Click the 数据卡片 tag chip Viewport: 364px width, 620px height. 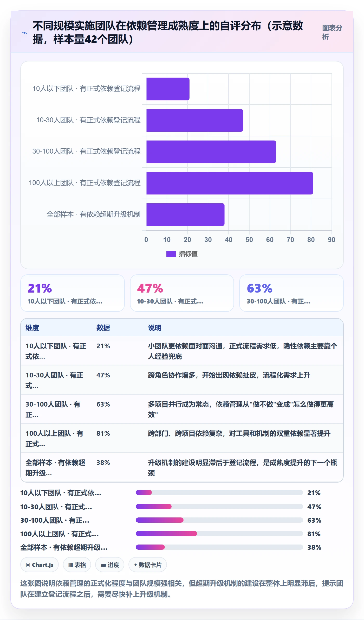click(148, 565)
